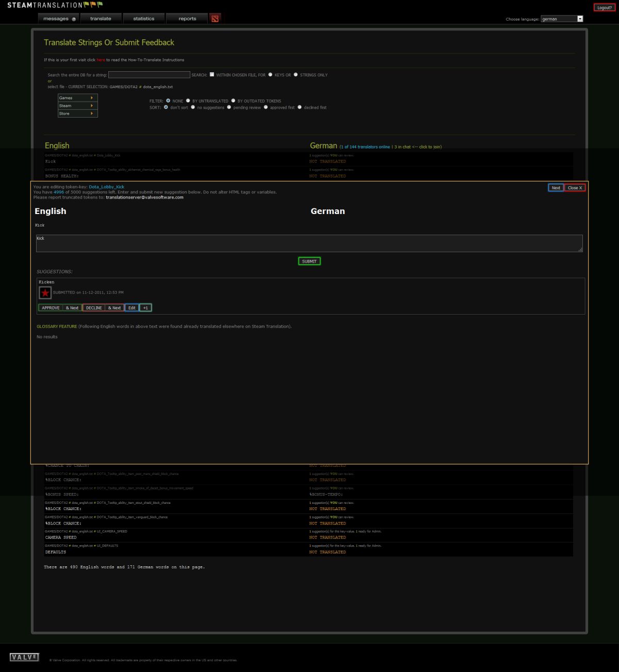
Task: Expand the Steam file menu
Action: [78, 105]
